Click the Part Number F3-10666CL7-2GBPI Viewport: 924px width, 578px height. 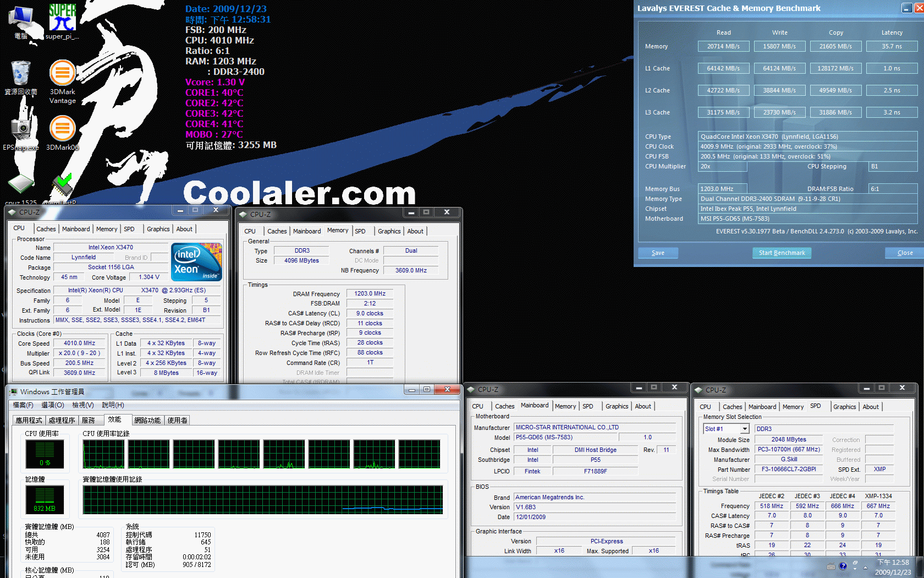pos(789,470)
